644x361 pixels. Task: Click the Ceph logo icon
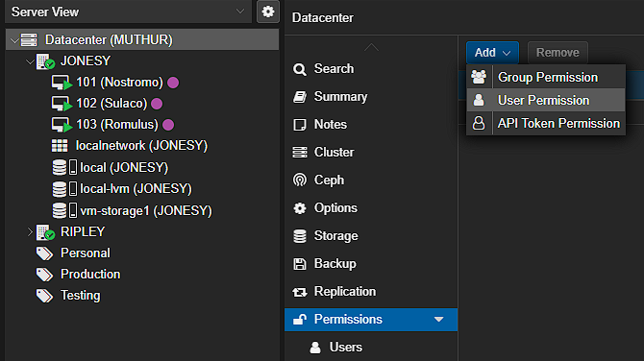point(299,180)
